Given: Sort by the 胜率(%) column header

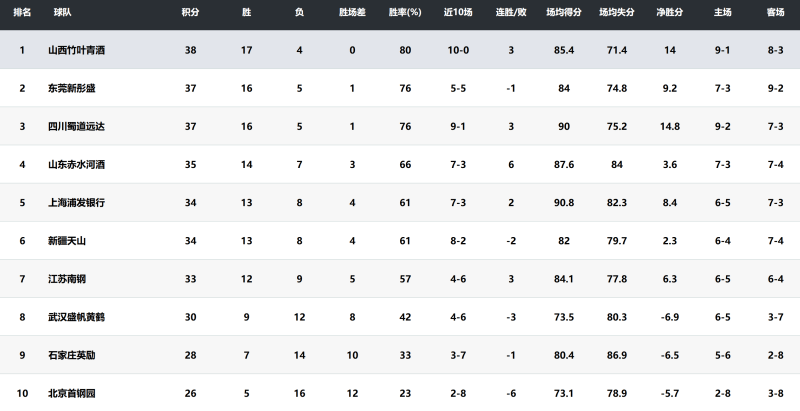Looking at the screenshot, I should click(x=405, y=13).
